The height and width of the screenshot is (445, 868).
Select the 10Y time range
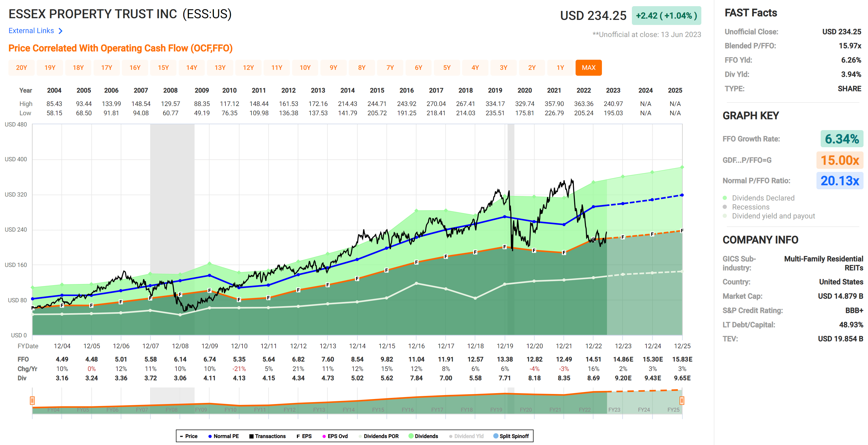(305, 68)
